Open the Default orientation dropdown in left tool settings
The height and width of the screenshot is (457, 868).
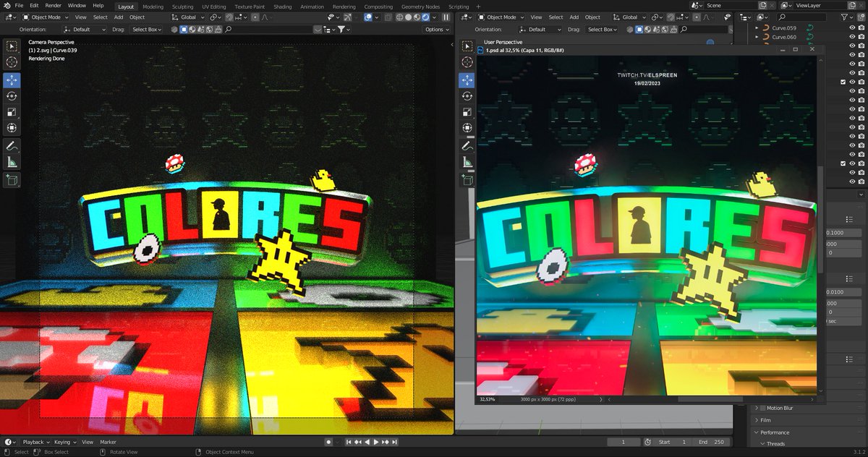pyautogui.click(x=86, y=29)
